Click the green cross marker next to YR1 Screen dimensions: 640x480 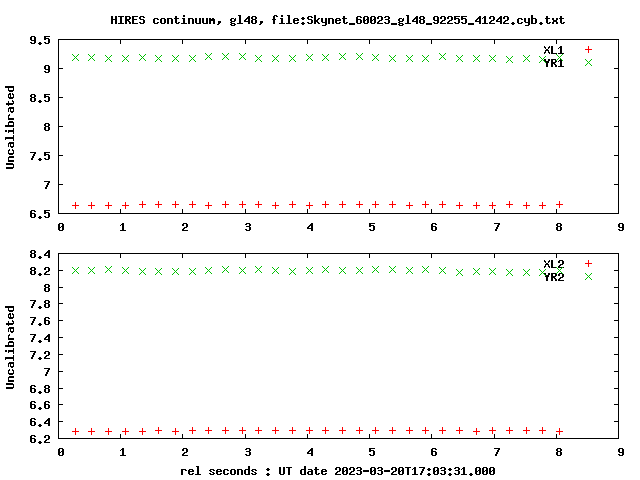tap(588, 62)
